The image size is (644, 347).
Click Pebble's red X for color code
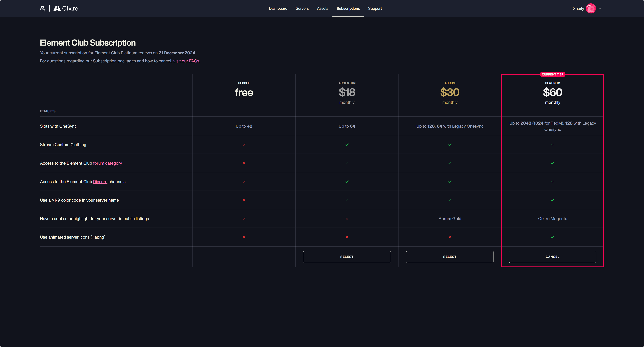point(244,200)
